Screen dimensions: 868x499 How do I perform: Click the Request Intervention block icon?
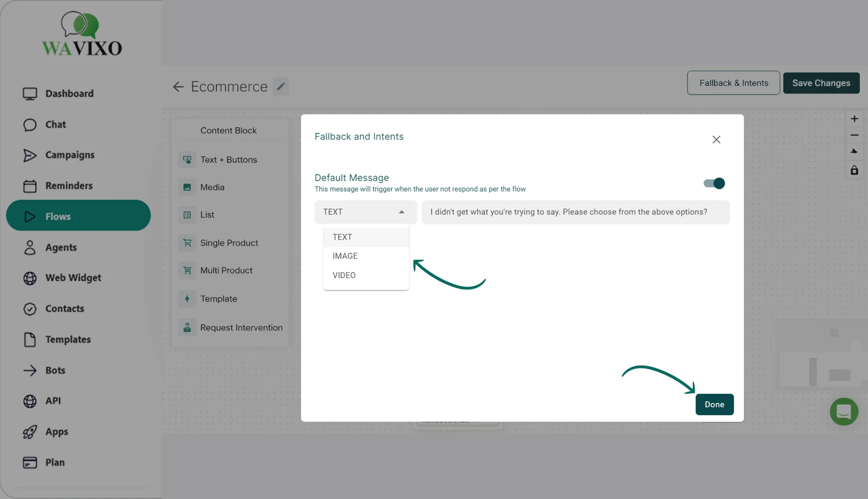(187, 327)
